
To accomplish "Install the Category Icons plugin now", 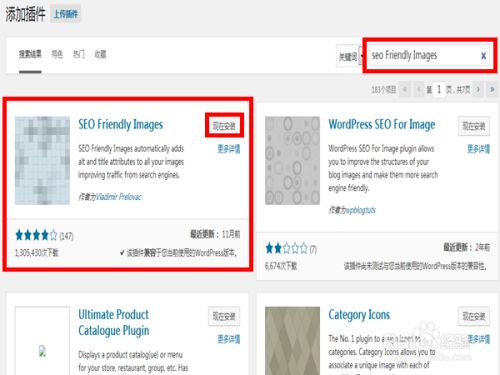I will coord(474,316).
